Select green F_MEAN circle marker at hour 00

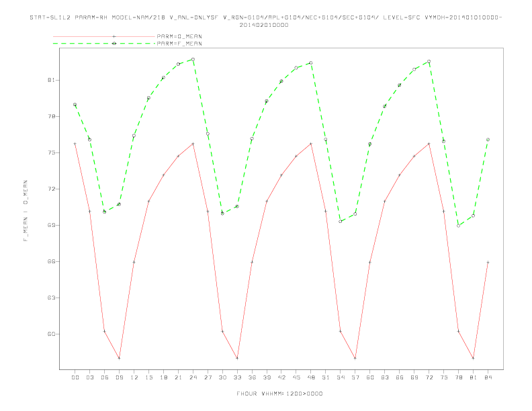pyautogui.click(x=75, y=105)
